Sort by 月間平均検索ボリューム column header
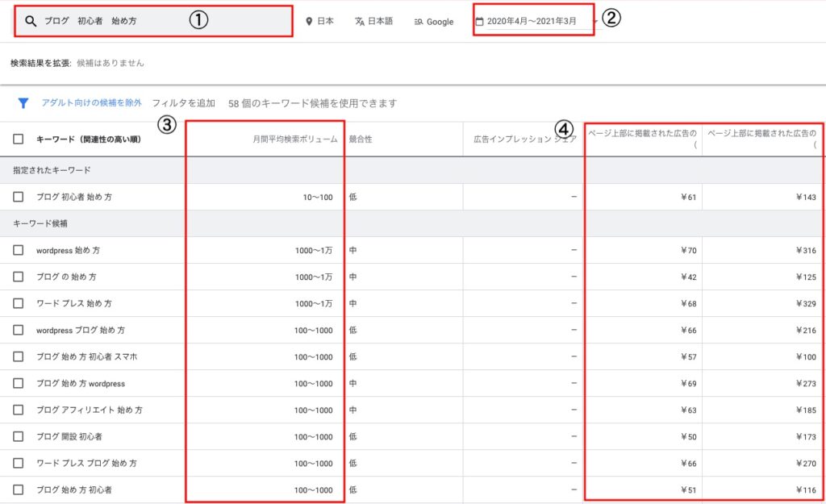The width and height of the screenshot is (826, 504). click(295, 139)
